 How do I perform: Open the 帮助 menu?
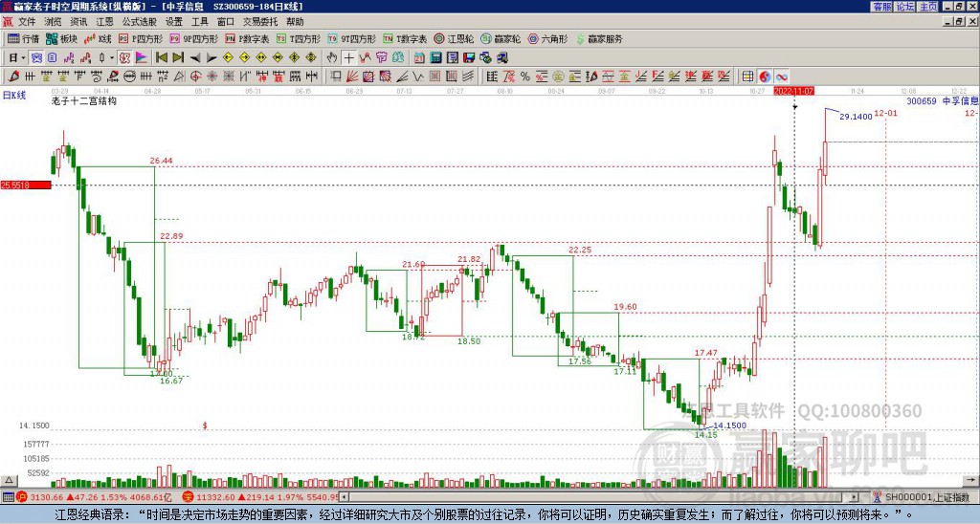click(295, 22)
